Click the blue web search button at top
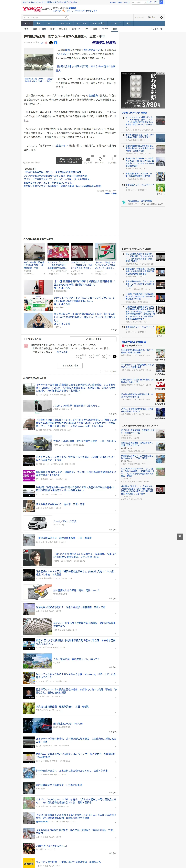 (161, 2)
